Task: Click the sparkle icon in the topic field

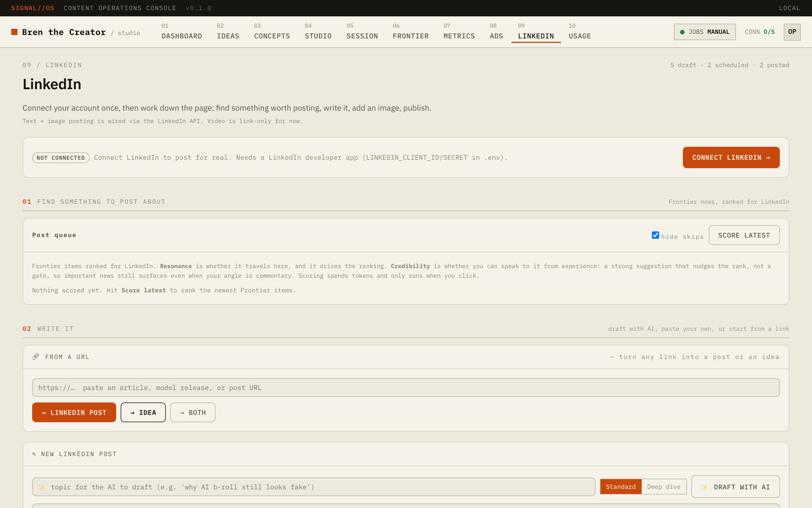Action: click(x=42, y=487)
